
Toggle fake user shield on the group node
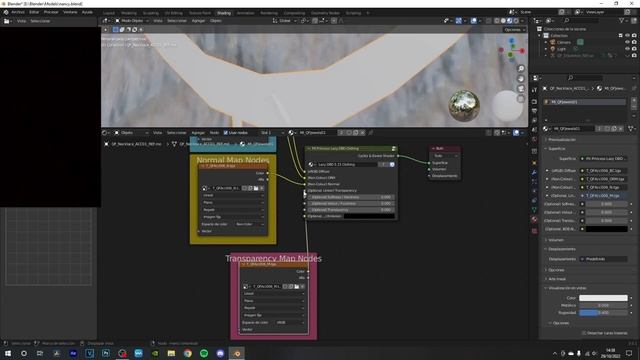click(x=392, y=164)
